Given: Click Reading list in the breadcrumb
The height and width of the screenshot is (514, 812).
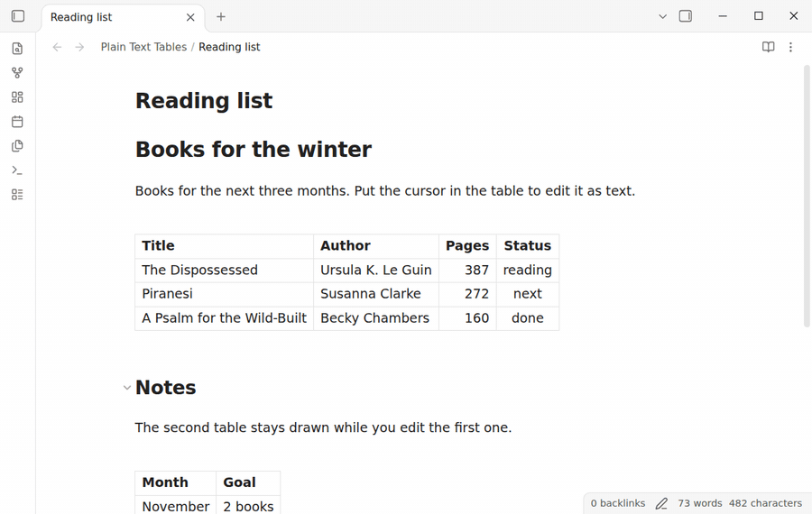Looking at the screenshot, I should click(x=229, y=47).
